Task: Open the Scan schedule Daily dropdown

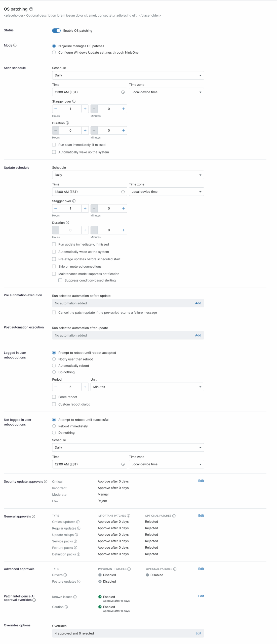Action: pyautogui.click(x=128, y=75)
